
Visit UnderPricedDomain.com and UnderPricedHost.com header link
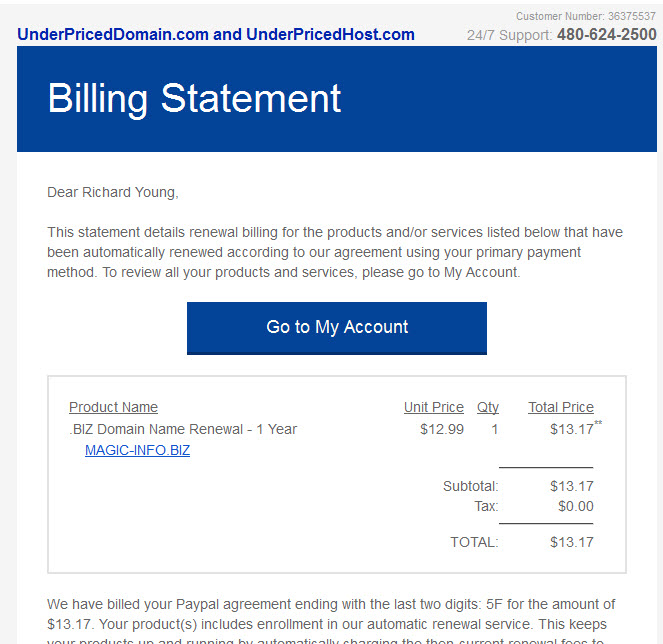click(x=216, y=35)
